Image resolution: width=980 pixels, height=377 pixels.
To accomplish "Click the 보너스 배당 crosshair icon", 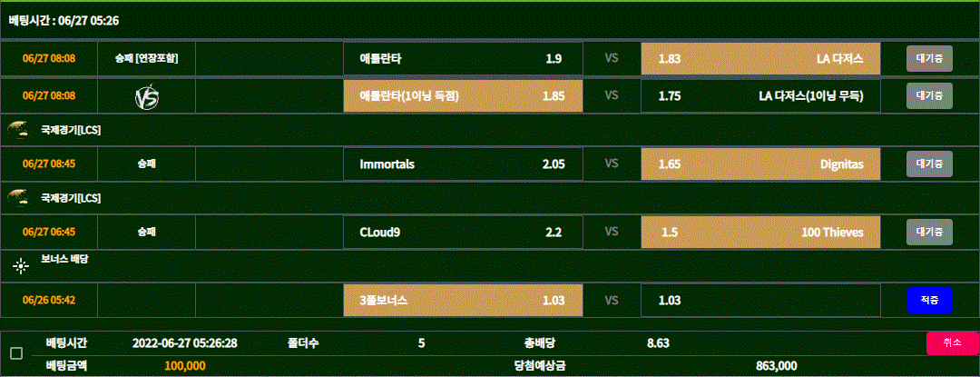I will click(21, 265).
